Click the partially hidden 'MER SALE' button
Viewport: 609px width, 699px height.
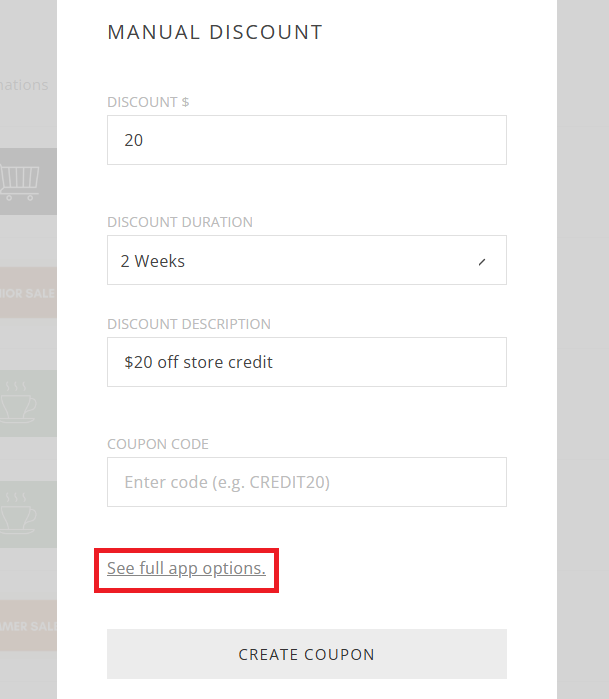pyautogui.click(x=28, y=625)
